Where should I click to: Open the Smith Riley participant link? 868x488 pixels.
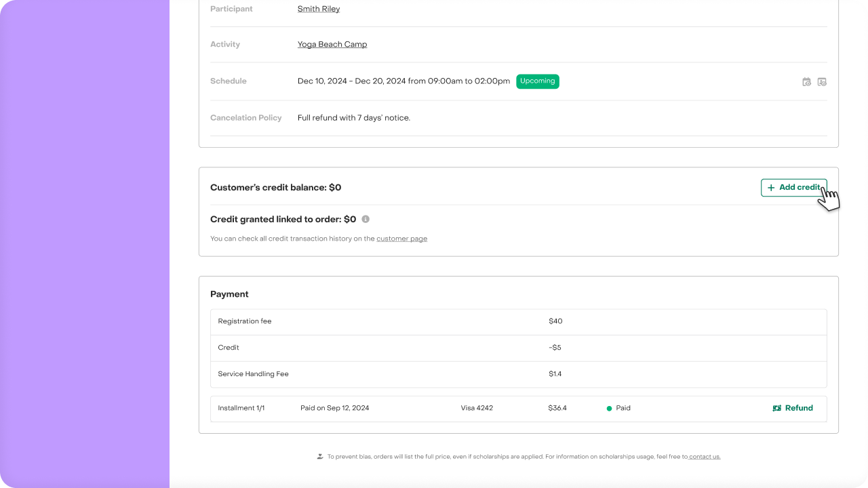click(319, 9)
